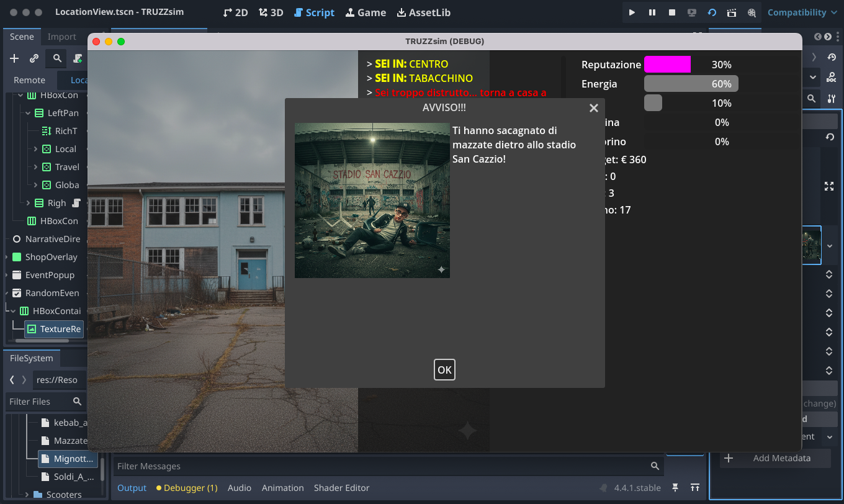The image size is (844, 504).
Task: Open the Output bottom panel
Action: 132,488
